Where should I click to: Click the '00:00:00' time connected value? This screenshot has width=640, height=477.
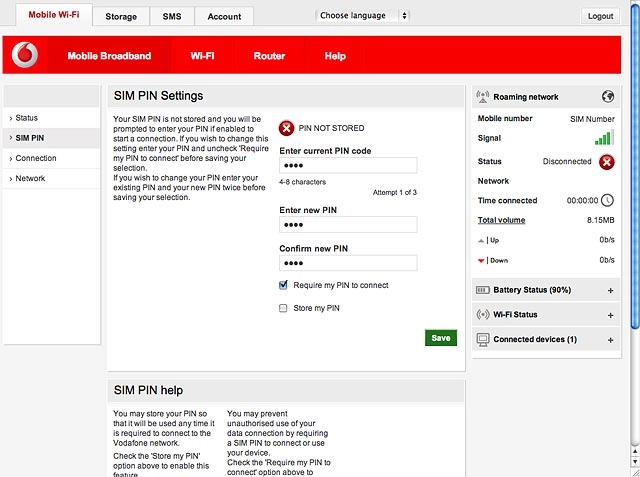[582, 201]
